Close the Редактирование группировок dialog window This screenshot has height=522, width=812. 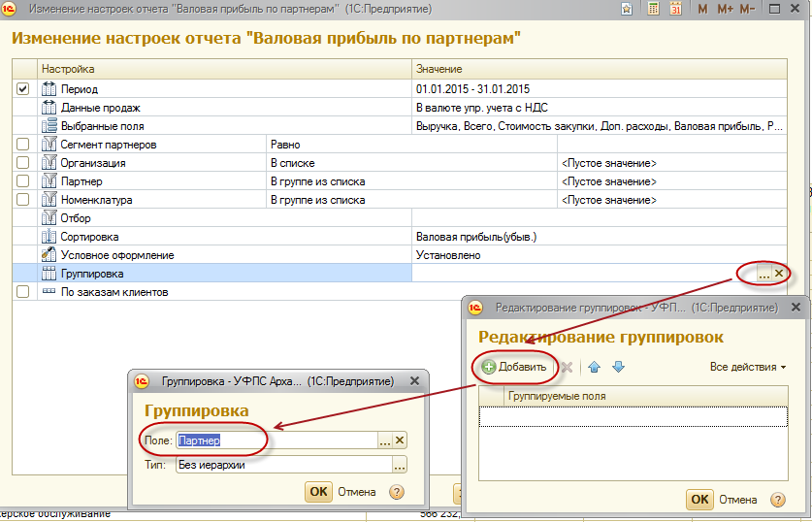coord(796,308)
